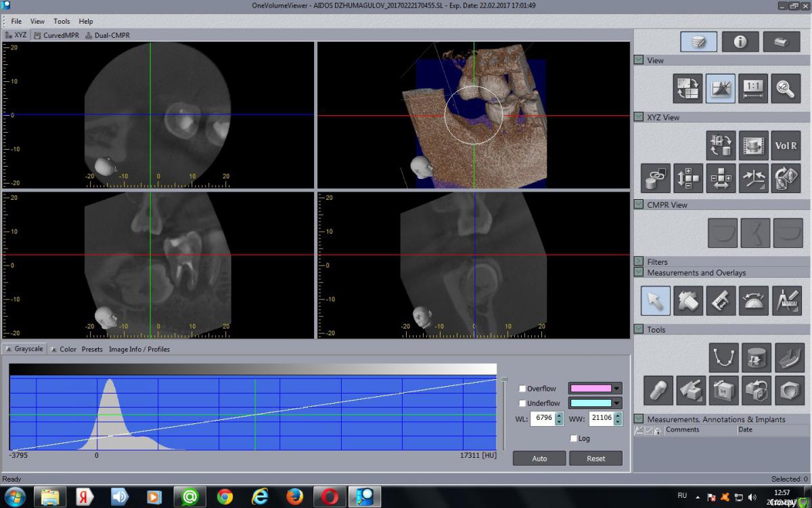Enable the Underflow checkbox

[522, 403]
